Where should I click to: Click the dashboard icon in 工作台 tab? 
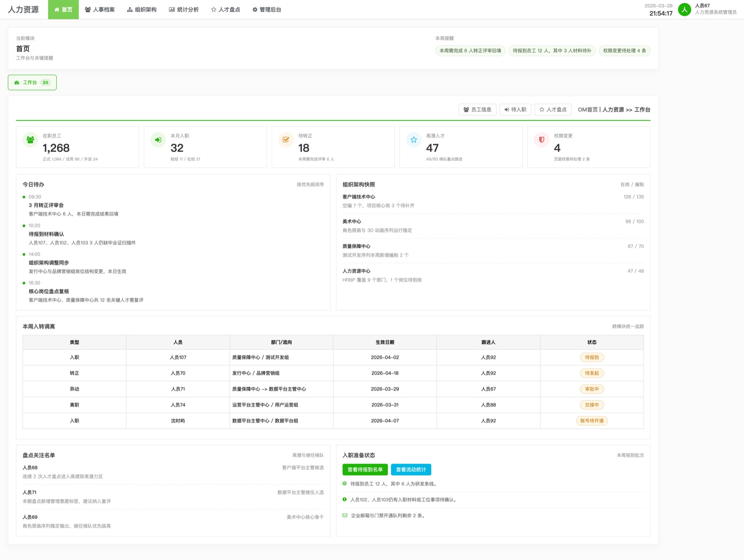click(17, 83)
